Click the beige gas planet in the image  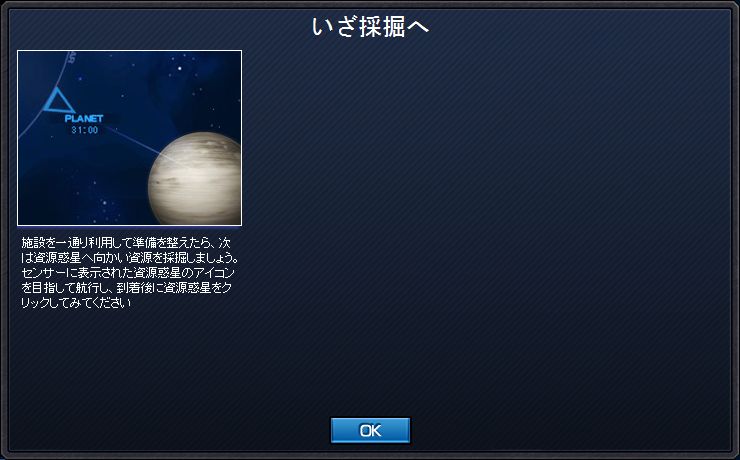tap(194, 178)
